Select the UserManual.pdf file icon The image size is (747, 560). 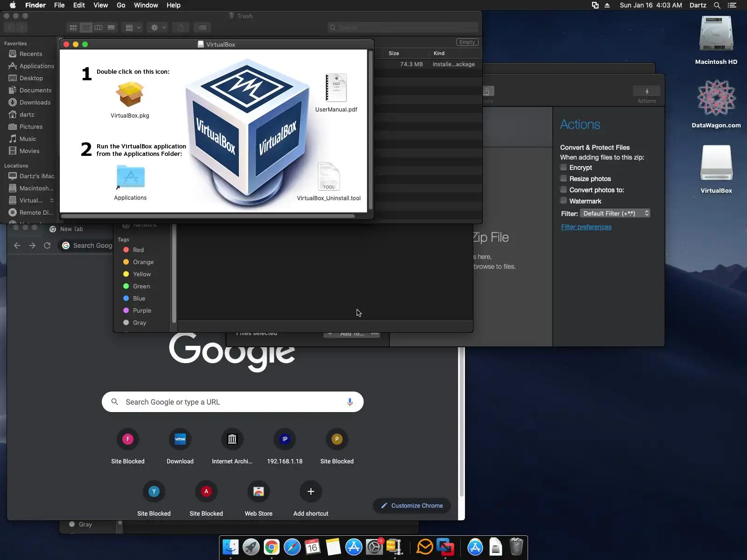pyautogui.click(x=336, y=88)
